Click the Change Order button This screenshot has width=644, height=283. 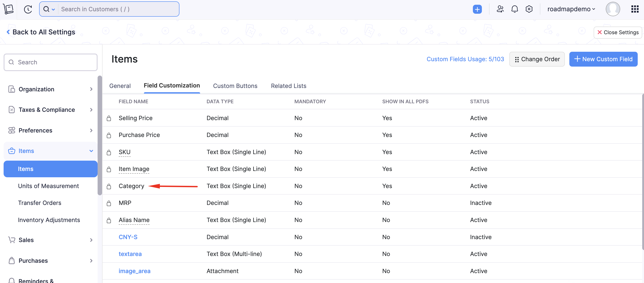(537, 59)
